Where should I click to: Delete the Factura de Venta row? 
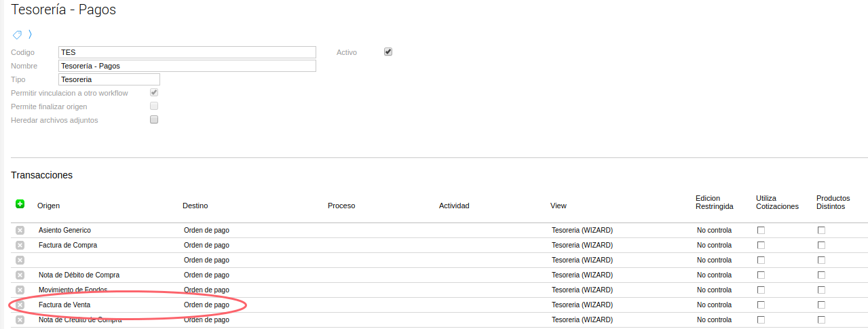(20, 305)
